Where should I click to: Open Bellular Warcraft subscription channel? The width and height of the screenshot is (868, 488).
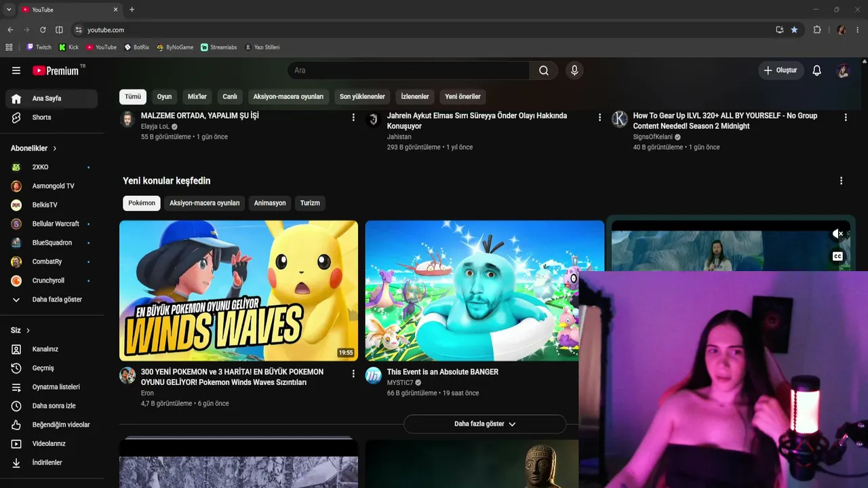(x=52, y=224)
